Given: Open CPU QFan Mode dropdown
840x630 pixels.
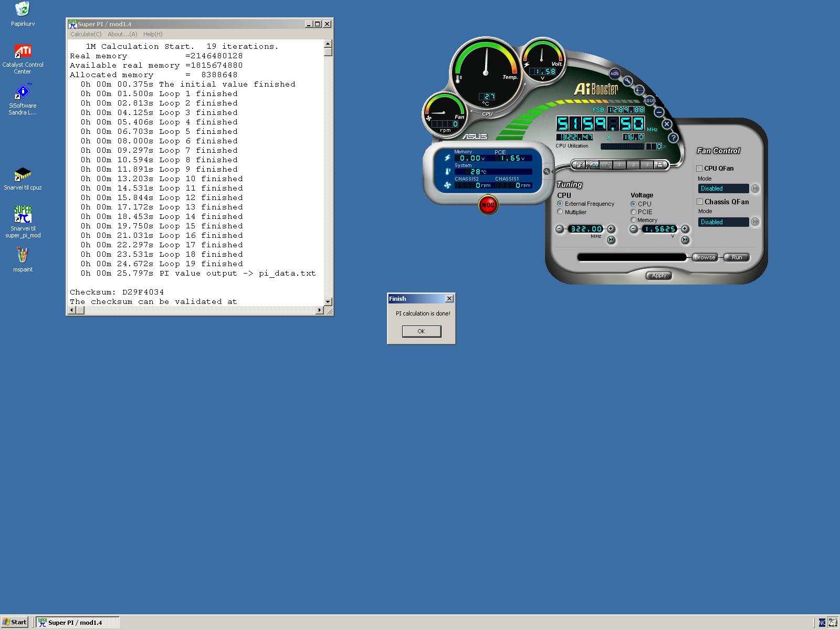Looking at the screenshot, I should [x=723, y=188].
